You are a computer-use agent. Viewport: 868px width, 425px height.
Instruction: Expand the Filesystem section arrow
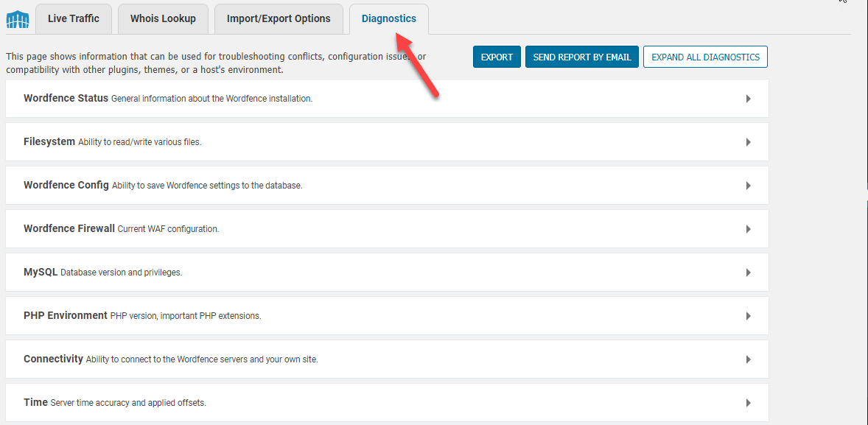coord(749,142)
